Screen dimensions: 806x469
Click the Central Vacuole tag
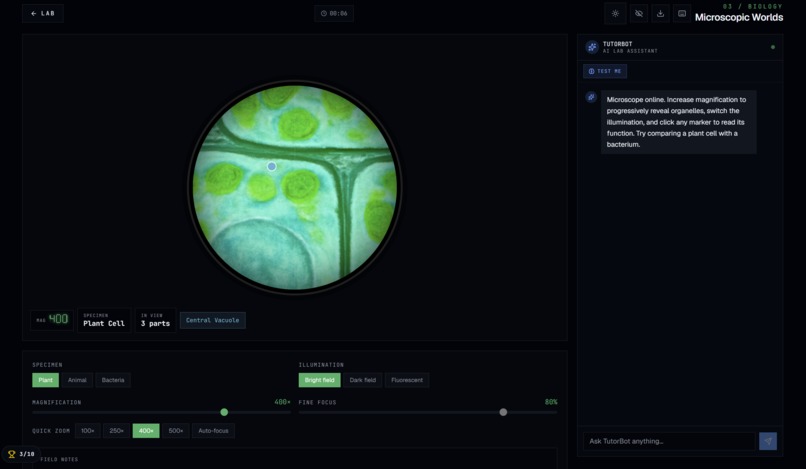pyautogui.click(x=212, y=320)
